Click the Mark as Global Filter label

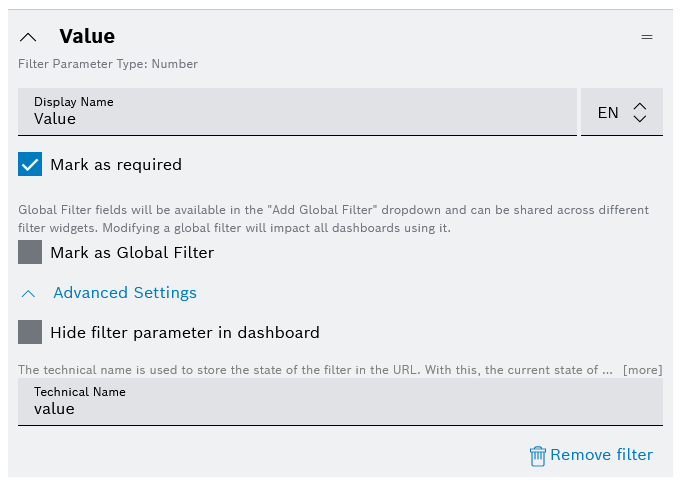(x=132, y=253)
